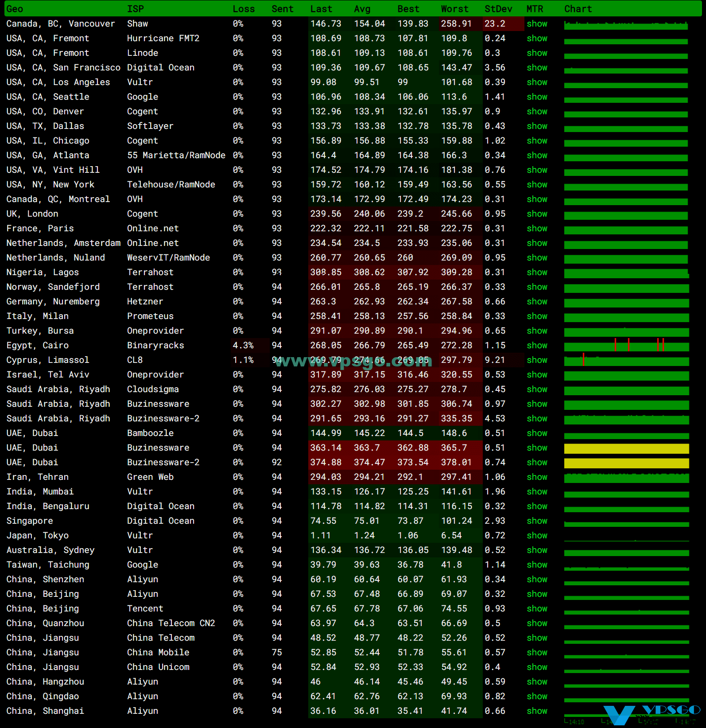Image resolution: width=706 pixels, height=728 pixels.
Task: Open show link for Nuremberg Hetzner
Action: [537, 302]
